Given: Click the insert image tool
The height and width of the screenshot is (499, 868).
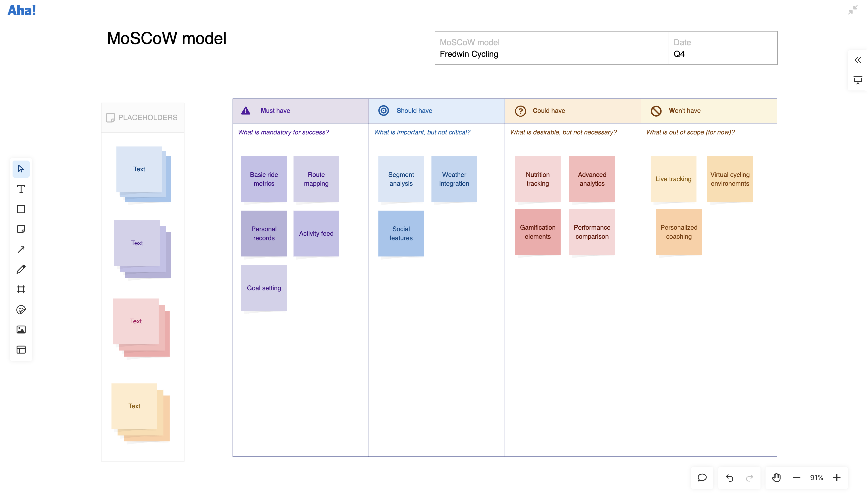Looking at the screenshot, I should click(x=21, y=329).
